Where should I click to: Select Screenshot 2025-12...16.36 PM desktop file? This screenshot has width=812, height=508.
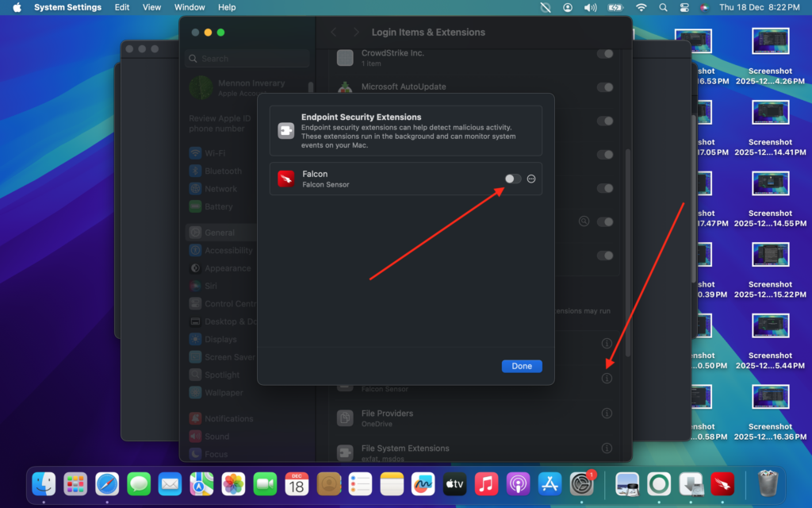click(770, 412)
